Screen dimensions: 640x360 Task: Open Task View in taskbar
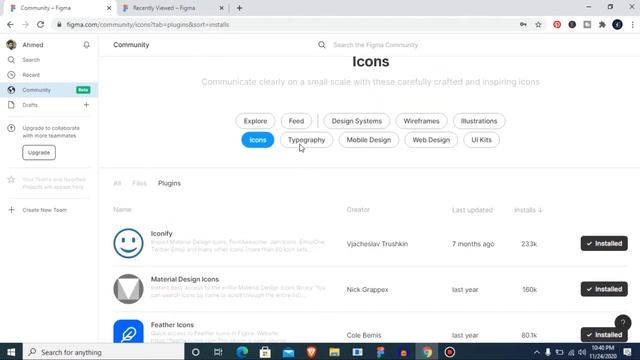click(218, 352)
